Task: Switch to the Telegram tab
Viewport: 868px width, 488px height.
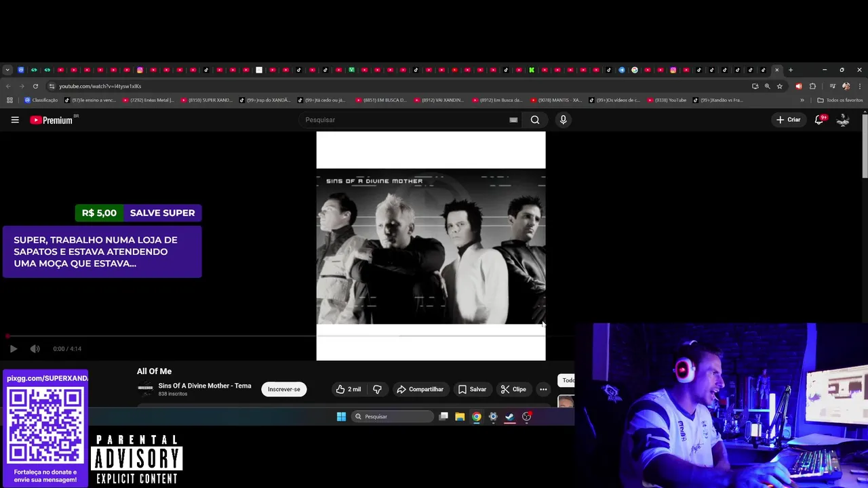Action: [x=622, y=70]
